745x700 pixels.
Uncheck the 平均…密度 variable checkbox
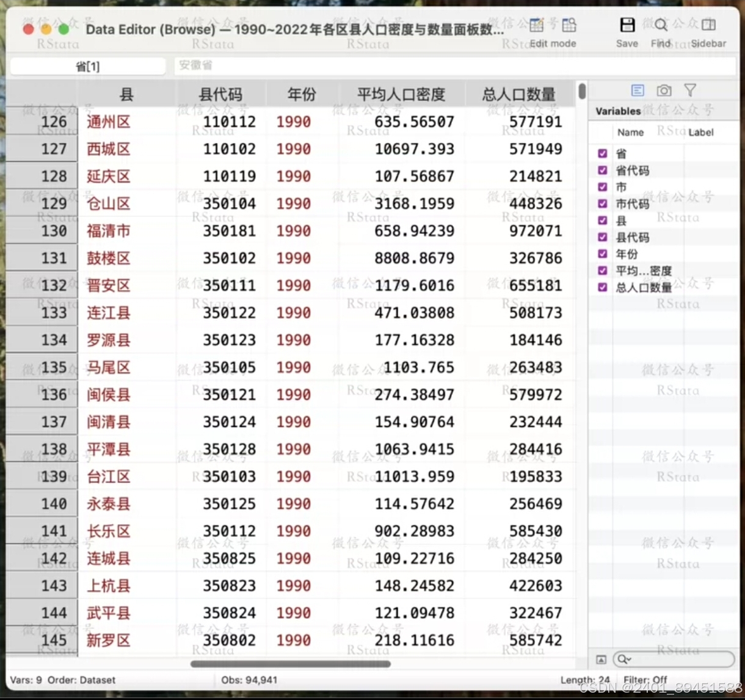pyautogui.click(x=603, y=270)
